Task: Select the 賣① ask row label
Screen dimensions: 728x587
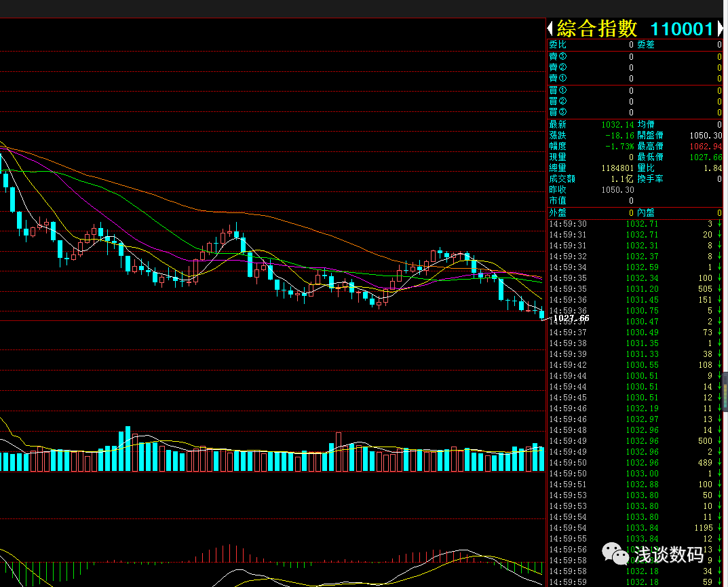Action: [x=558, y=79]
